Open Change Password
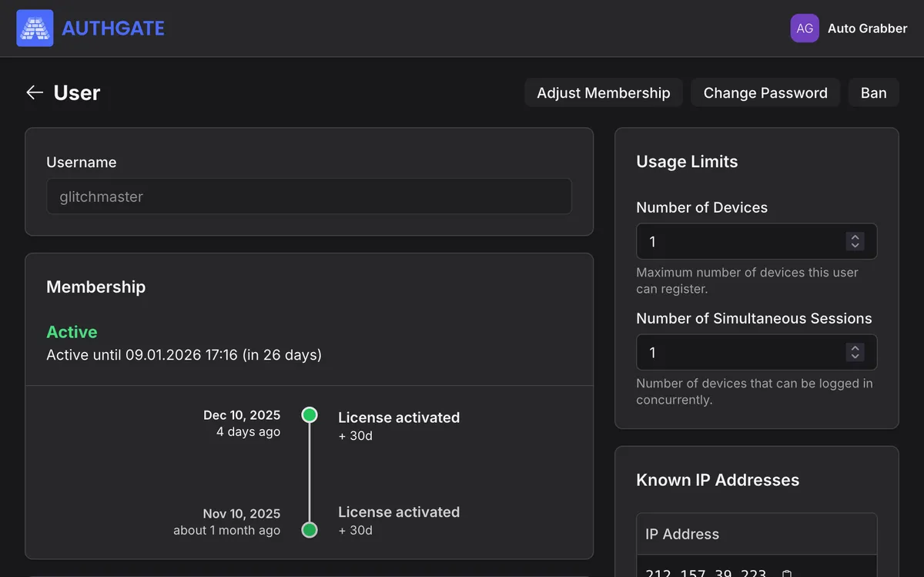This screenshot has height=577, width=924. click(765, 92)
